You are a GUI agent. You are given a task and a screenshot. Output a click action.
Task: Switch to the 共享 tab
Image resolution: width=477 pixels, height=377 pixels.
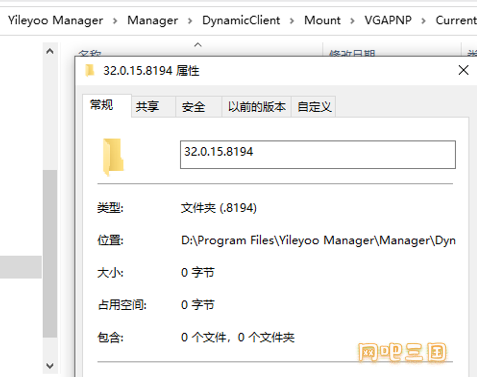(x=153, y=107)
